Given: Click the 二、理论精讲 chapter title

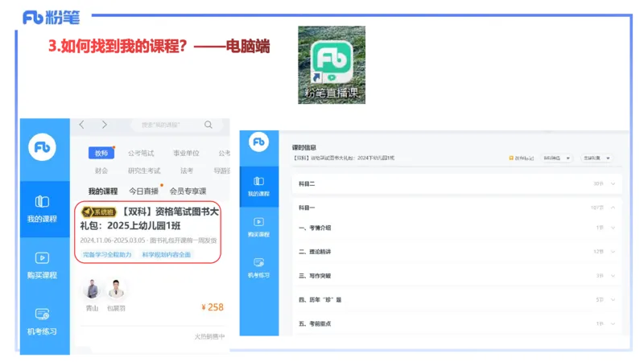Looking at the screenshot, I should pyautogui.click(x=315, y=252).
